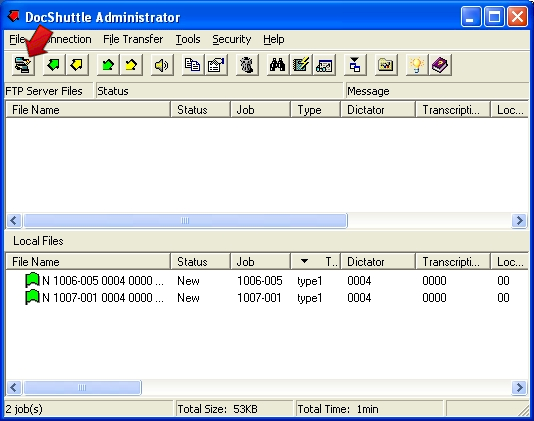
Task: Click the green up-arrow upload icon
Action: pyautogui.click(x=108, y=65)
